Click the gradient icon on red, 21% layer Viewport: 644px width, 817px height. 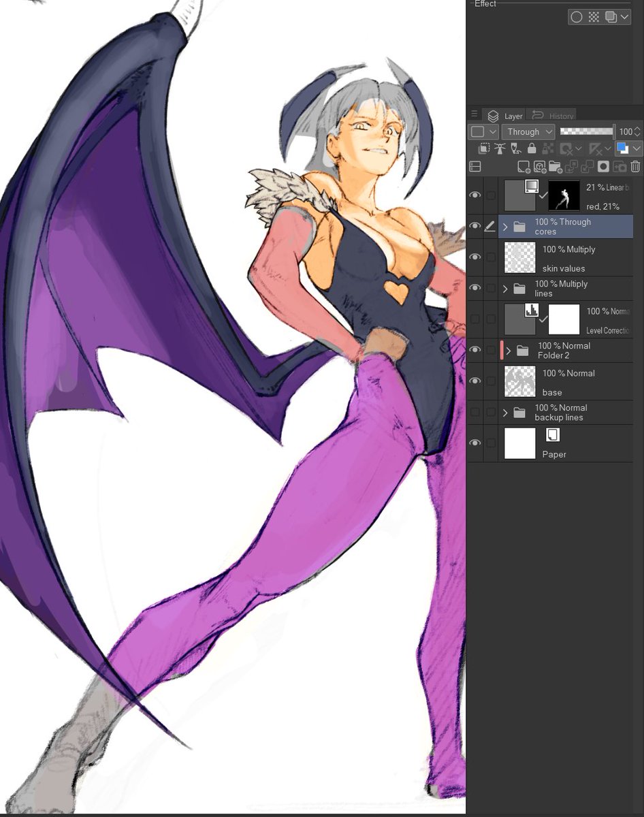coord(532,187)
